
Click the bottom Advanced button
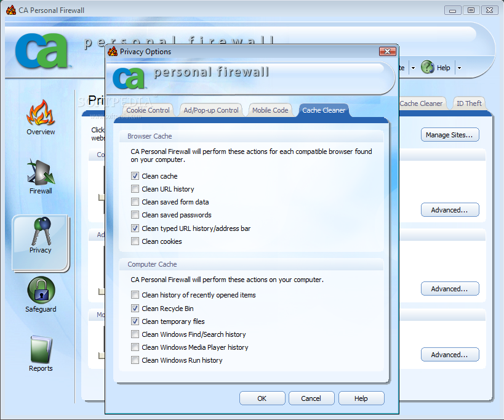450,355
